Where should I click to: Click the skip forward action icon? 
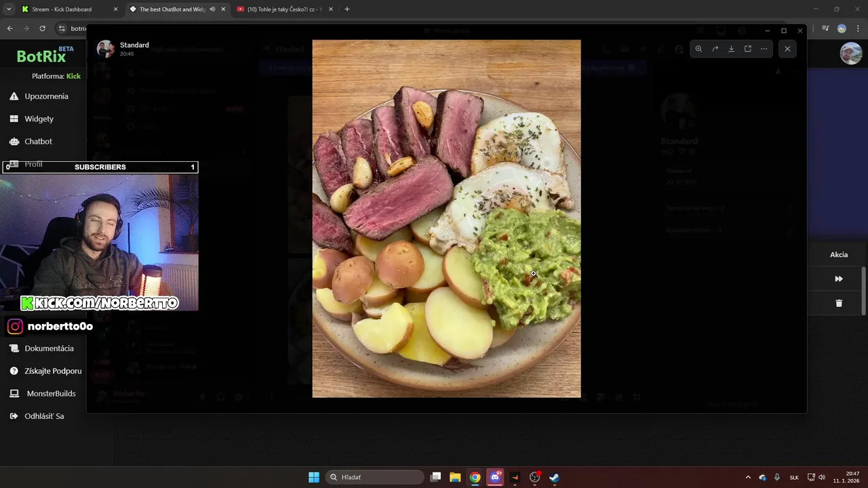[839, 279]
